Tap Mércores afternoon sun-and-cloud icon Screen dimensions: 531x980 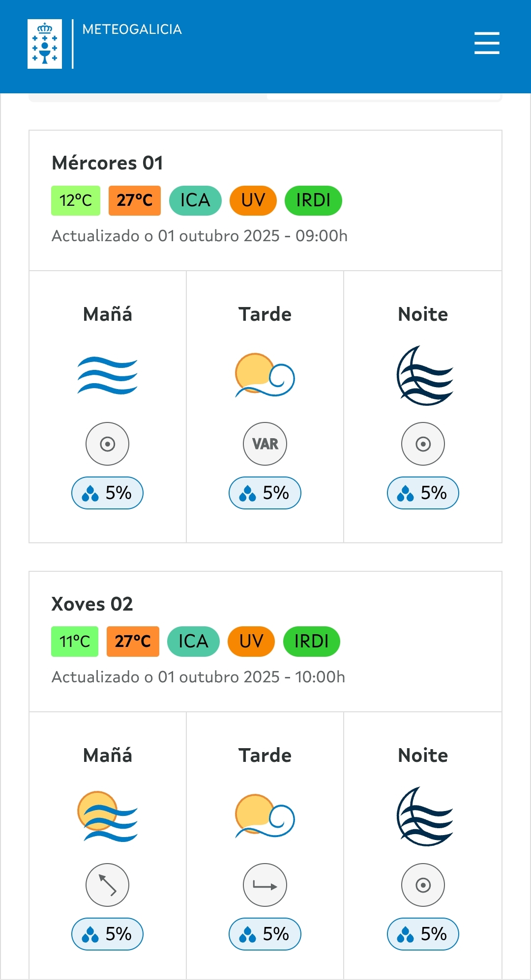pos(265,375)
